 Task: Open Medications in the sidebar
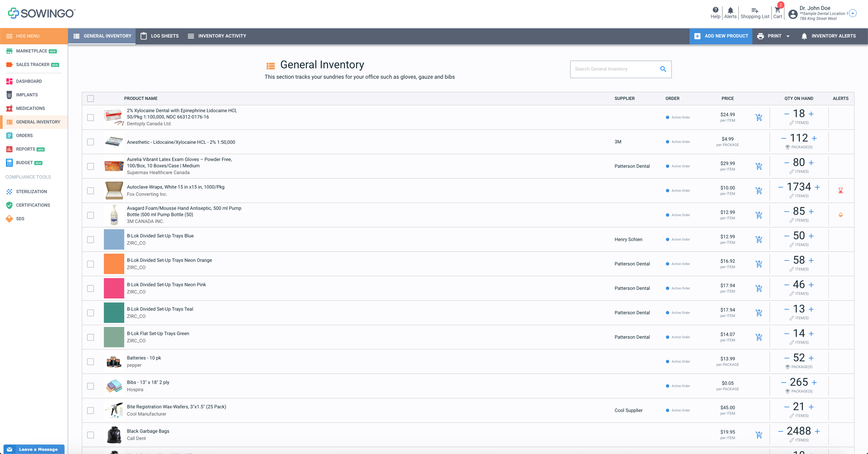click(25, 108)
